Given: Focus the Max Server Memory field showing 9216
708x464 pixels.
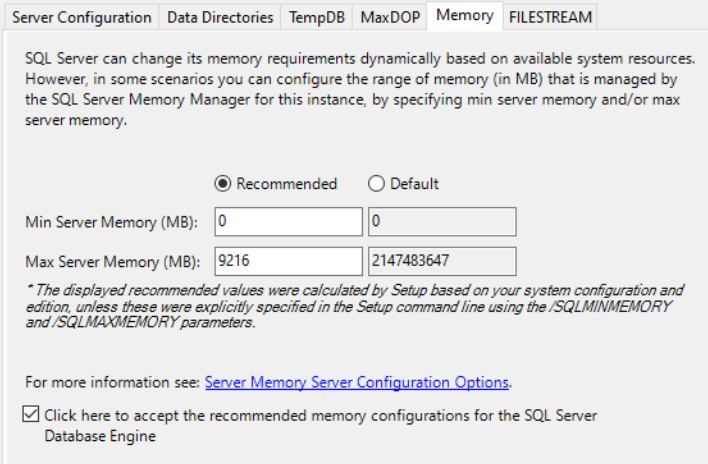Looking at the screenshot, I should click(288, 261).
